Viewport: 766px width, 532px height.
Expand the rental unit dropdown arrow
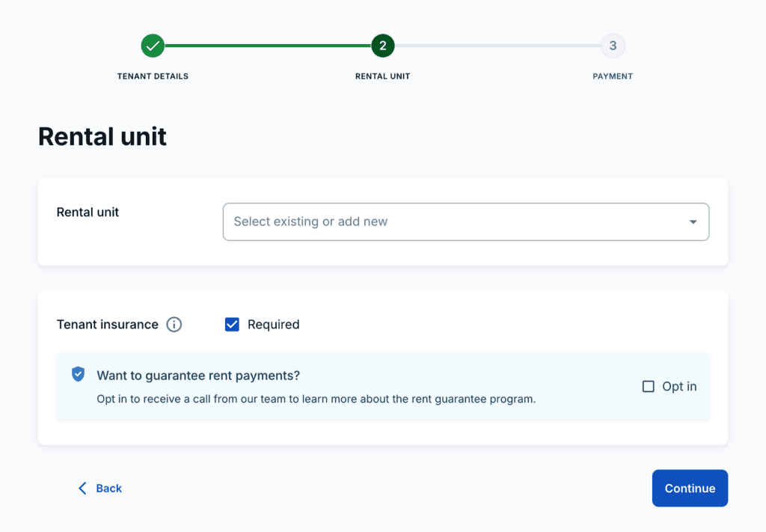[693, 222]
